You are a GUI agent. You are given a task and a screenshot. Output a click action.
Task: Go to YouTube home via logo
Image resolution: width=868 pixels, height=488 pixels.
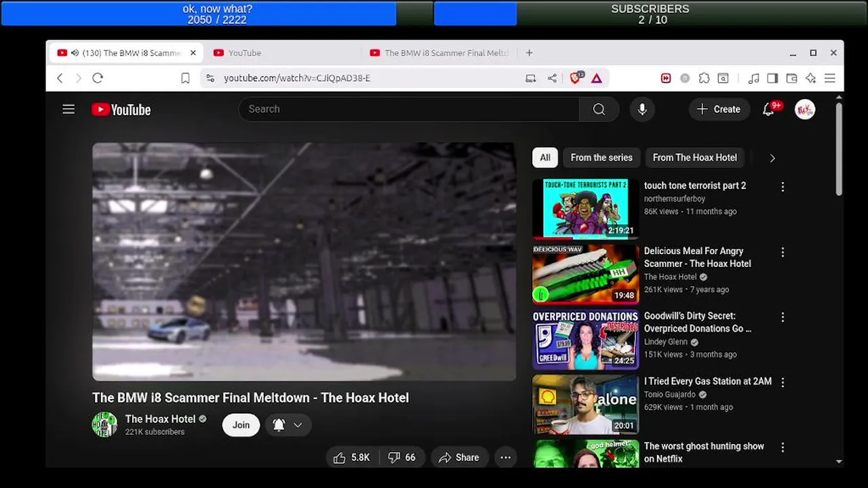coord(121,110)
